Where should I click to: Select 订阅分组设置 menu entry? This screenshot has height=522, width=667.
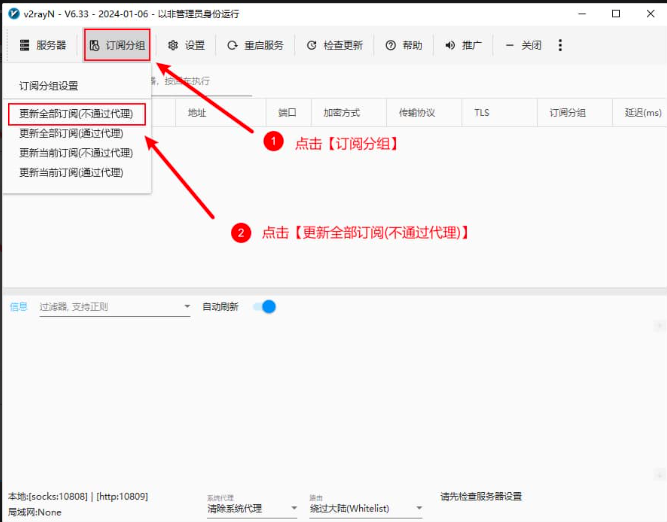tap(63, 86)
